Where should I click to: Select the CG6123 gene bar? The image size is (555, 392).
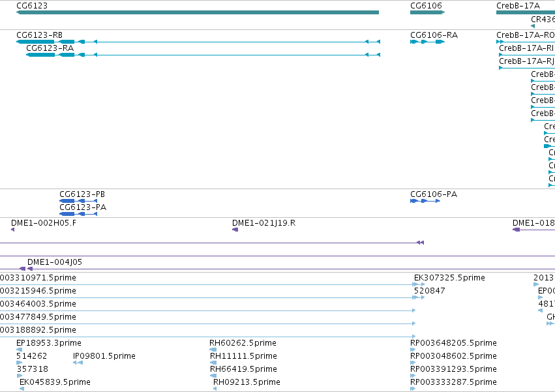198,12
